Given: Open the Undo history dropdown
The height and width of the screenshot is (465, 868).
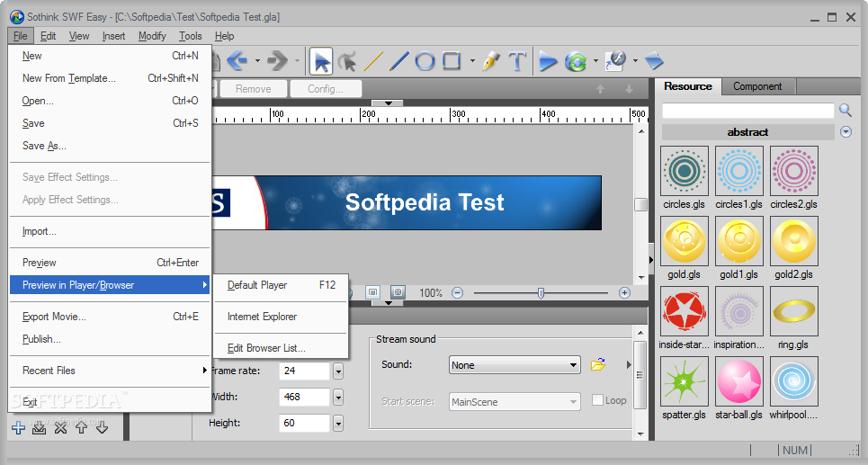Looking at the screenshot, I should click(257, 61).
